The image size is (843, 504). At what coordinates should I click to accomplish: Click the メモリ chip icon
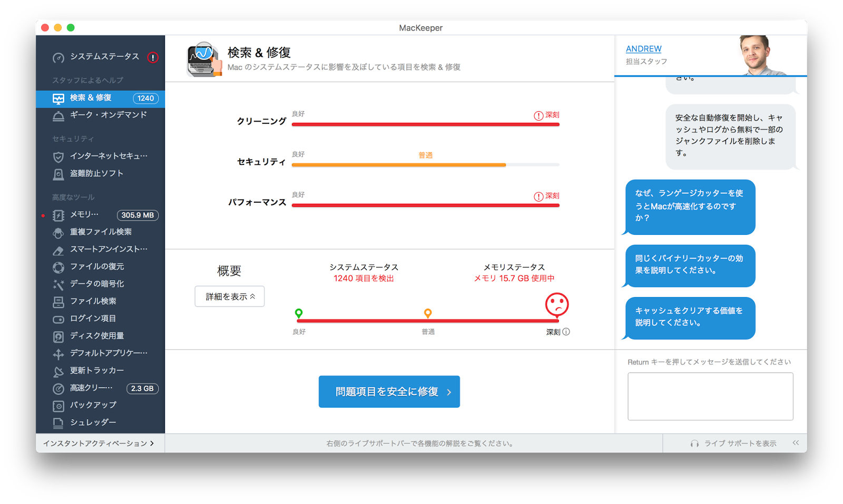pos(58,215)
